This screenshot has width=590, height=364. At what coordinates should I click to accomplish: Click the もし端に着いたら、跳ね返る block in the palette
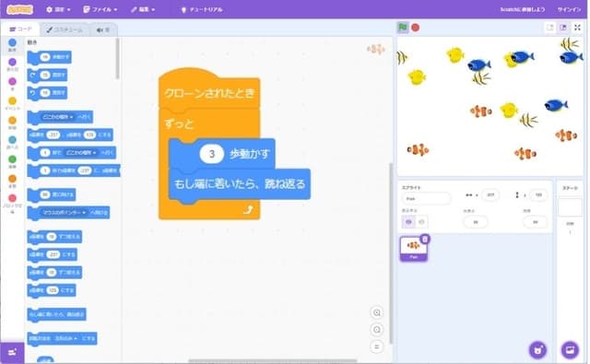(57, 314)
